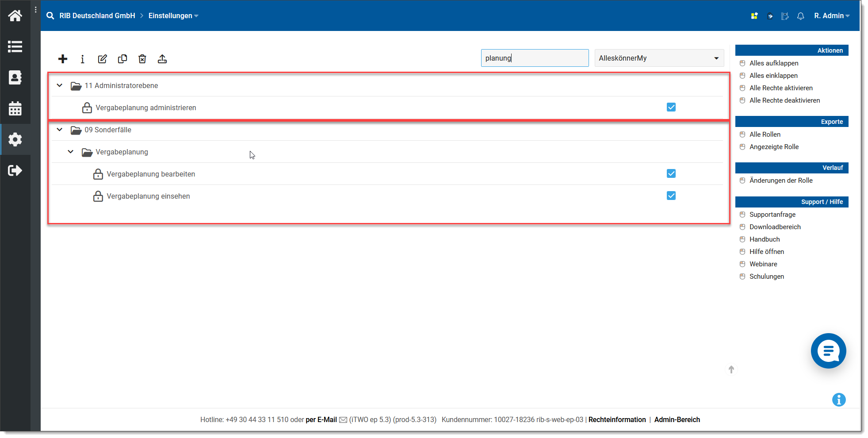
Task: Click Hilfe öffnen
Action: [x=767, y=252]
